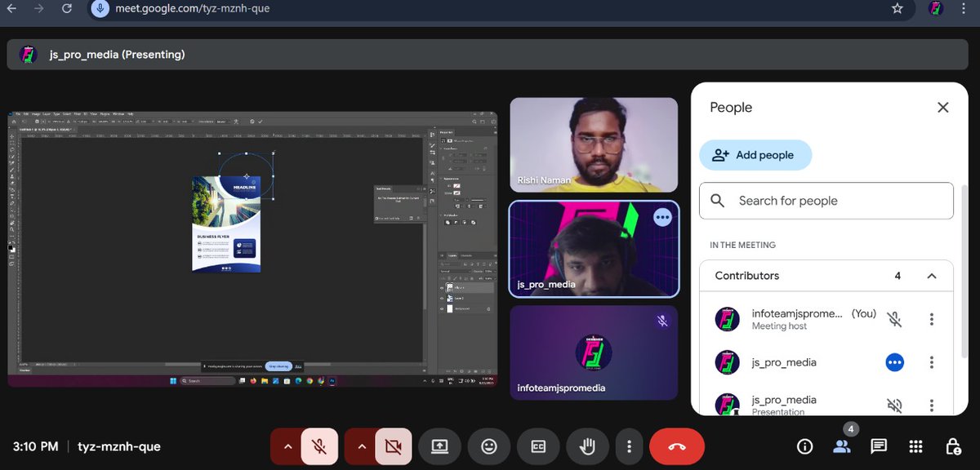Image resolution: width=980 pixels, height=470 pixels.
Task: Open the emoji reactions button
Action: (x=489, y=446)
